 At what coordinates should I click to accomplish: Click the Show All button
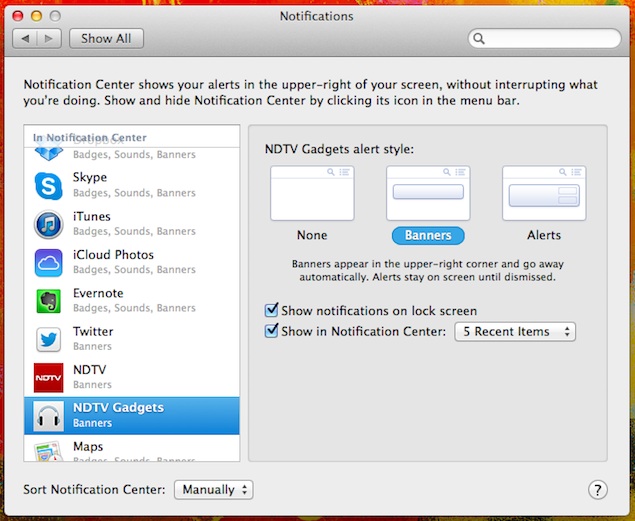pos(106,38)
